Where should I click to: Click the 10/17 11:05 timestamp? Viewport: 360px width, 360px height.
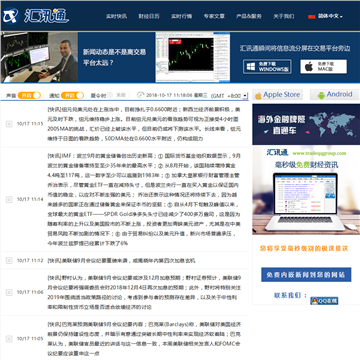pos(30,339)
